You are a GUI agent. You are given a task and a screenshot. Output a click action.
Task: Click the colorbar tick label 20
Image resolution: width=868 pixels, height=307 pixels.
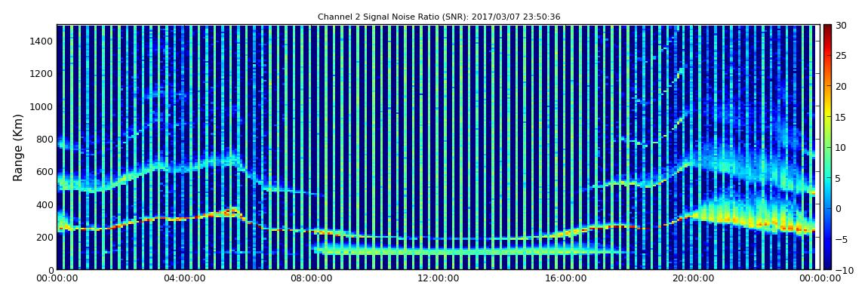point(842,86)
